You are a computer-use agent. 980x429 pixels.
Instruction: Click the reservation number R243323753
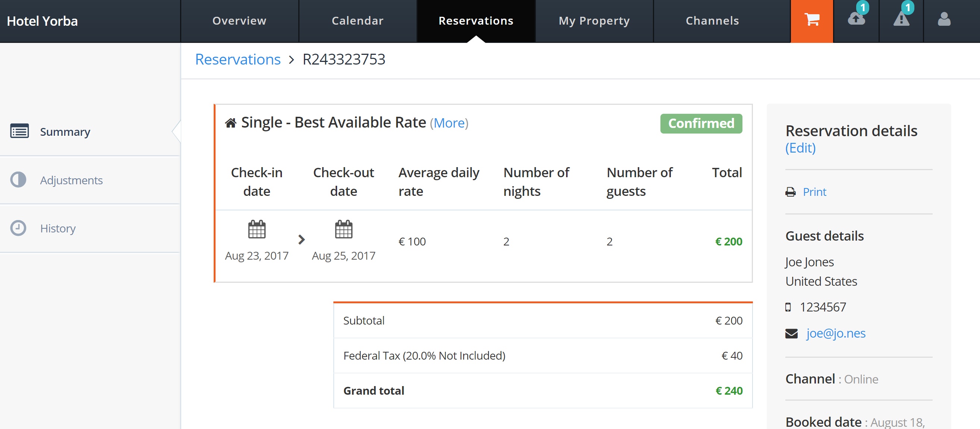[x=343, y=59]
